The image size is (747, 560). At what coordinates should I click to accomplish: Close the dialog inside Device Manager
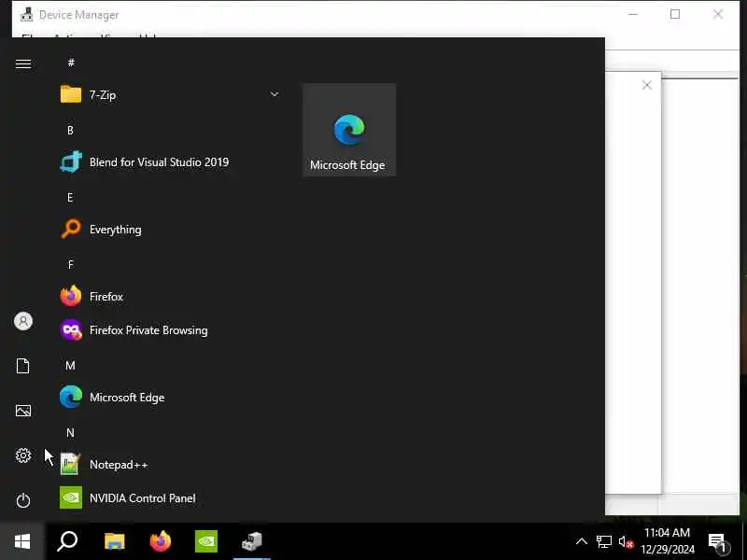[x=646, y=85]
